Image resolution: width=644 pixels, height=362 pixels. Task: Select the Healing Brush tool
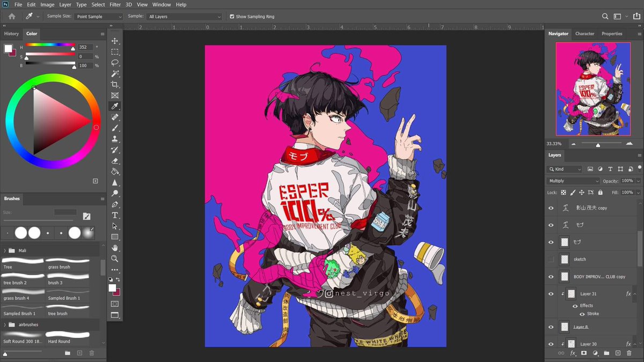[x=115, y=117]
